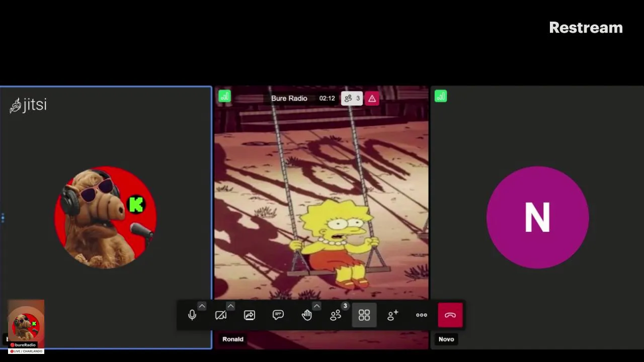Click the Novo name label
644x362 pixels.
pos(446,339)
